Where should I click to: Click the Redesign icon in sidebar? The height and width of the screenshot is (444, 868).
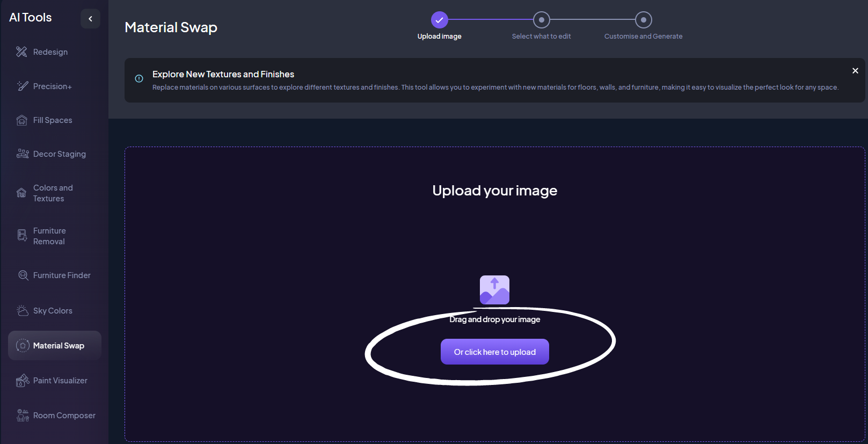tap(21, 52)
